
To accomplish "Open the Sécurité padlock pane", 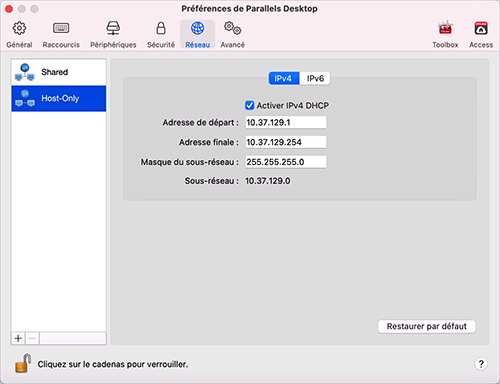I will (x=161, y=35).
